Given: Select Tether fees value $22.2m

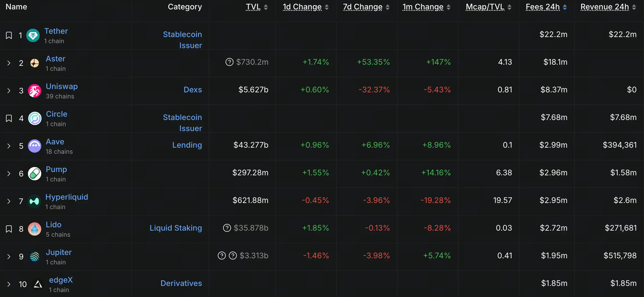Looking at the screenshot, I should point(553,34).
